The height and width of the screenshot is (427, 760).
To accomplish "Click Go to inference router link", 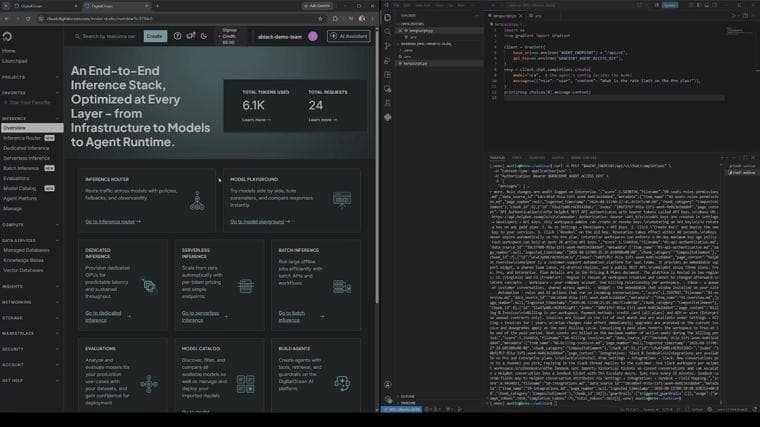I will click(x=113, y=221).
